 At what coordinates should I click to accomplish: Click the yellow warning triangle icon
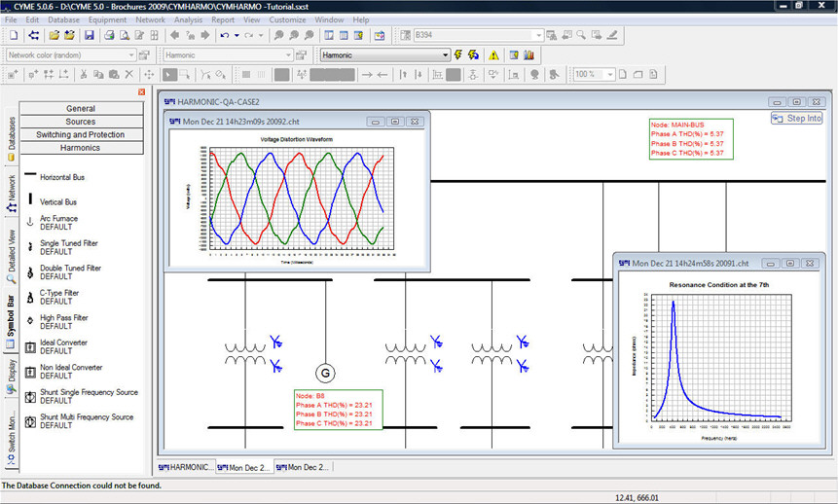(493, 55)
